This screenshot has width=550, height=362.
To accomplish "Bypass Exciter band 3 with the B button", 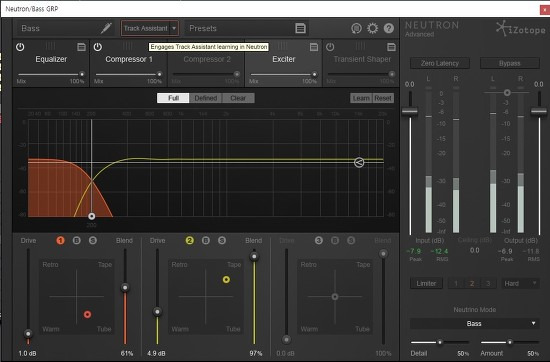I will 335,240.
